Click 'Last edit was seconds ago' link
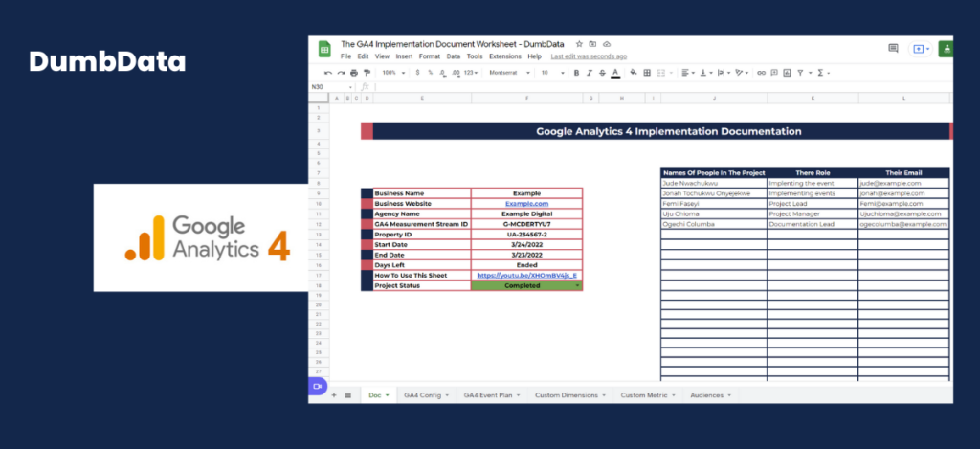 [589, 56]
